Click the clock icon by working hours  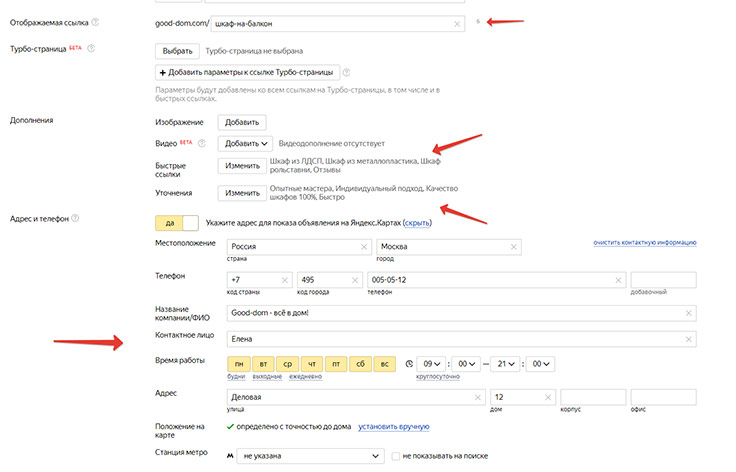pos(408,364)
